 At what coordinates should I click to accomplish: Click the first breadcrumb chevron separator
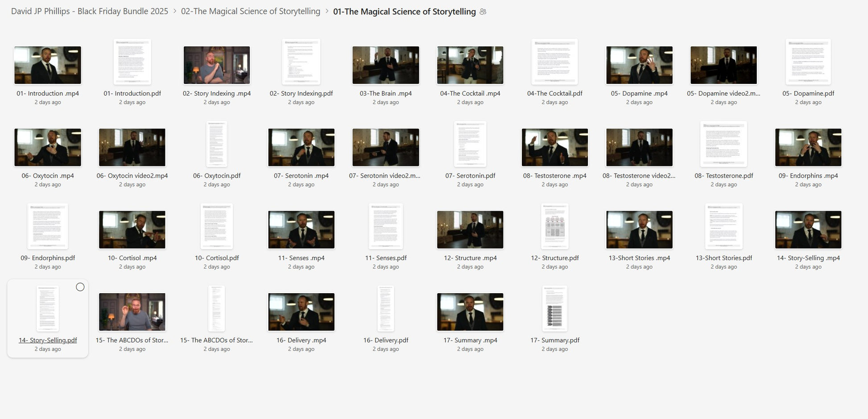pyautogui.click(x=174, y=12)
